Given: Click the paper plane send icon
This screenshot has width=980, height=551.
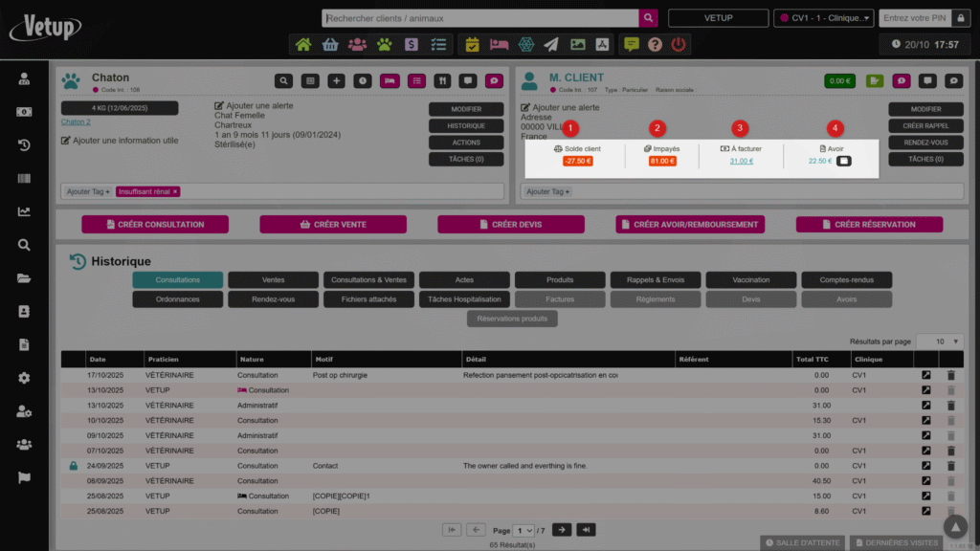Looking at the screenshot, I should coord(551,44).
